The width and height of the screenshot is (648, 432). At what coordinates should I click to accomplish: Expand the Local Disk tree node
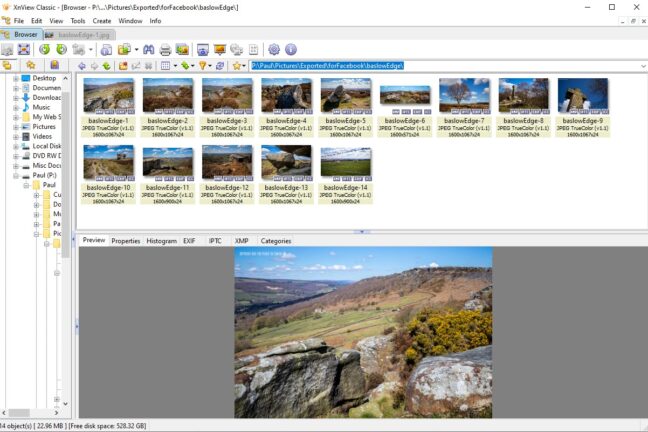[16, 146]
